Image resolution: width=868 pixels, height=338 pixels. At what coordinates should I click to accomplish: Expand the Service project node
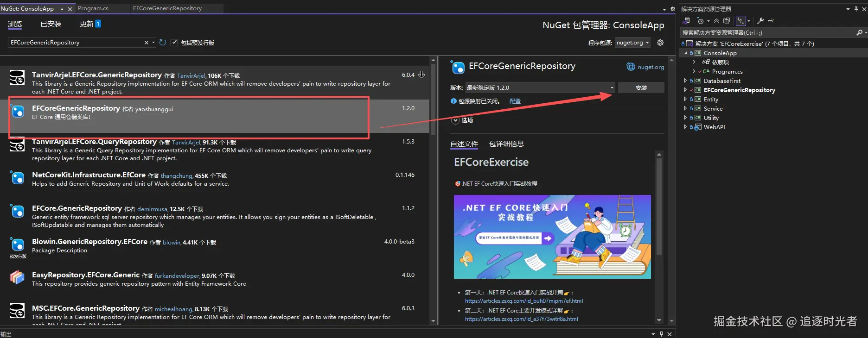[686, 108]
